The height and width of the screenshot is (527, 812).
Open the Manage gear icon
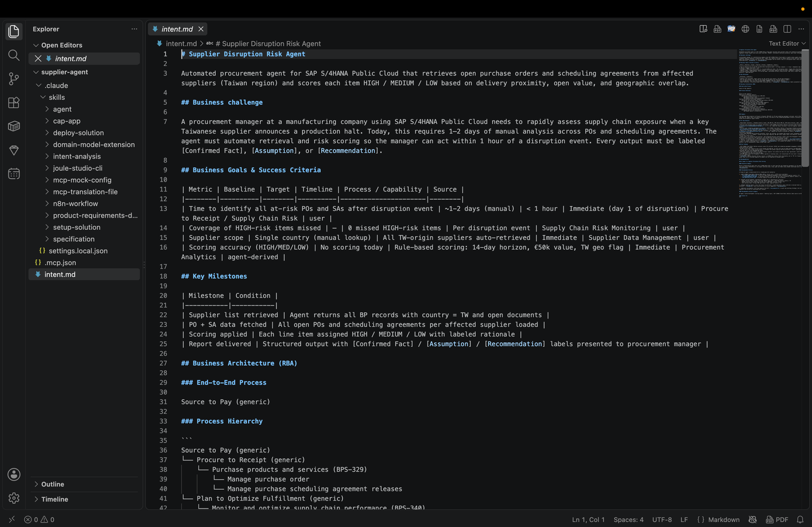point(14,498)
